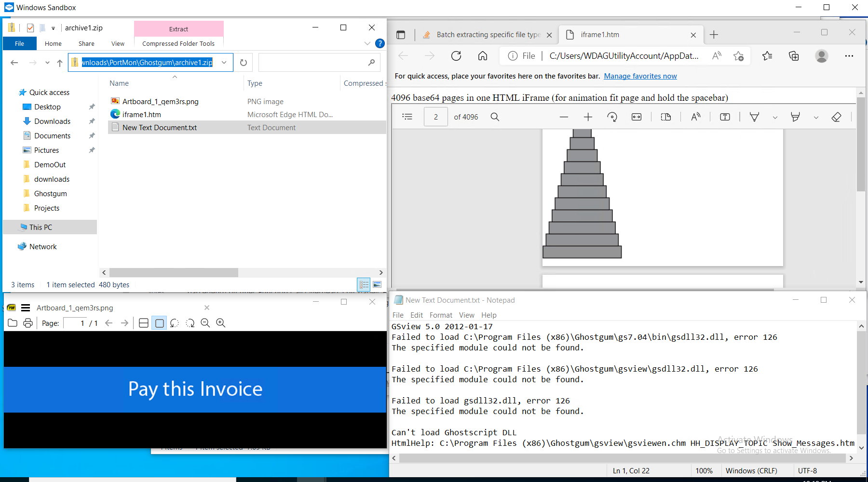The width and height of the screenshot is (868, 482).
Task: Switch Explorer to Large icons view
Action: point(377,285)
